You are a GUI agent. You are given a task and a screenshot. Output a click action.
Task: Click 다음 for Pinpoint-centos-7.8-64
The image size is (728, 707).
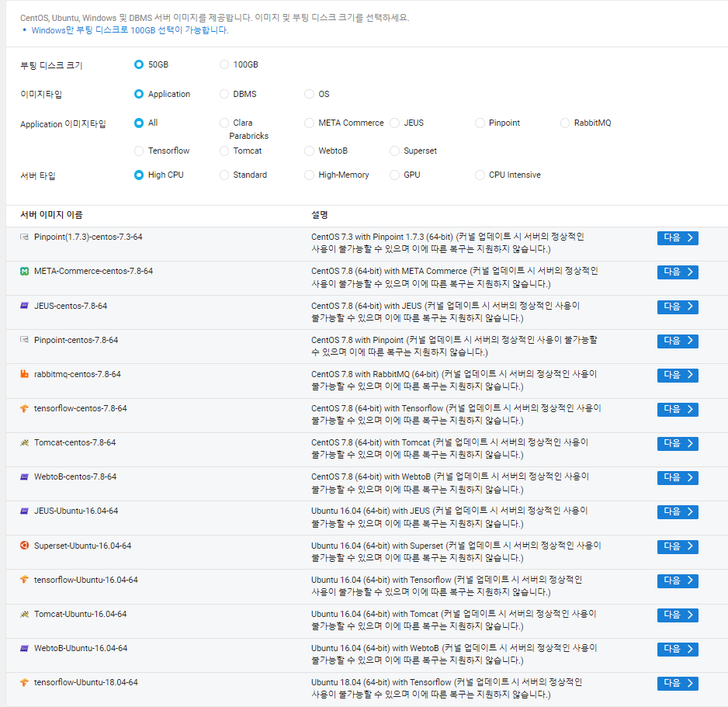(678, 341)
